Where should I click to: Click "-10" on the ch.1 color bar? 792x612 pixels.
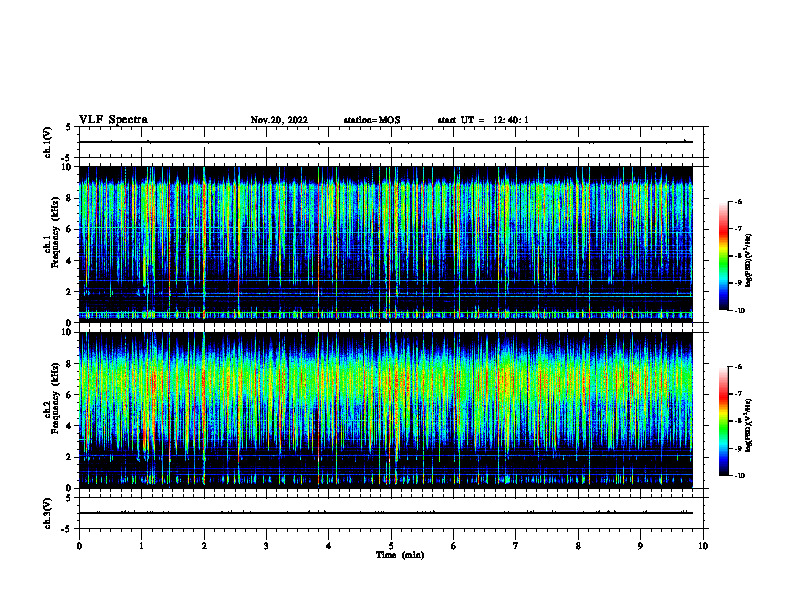tap(739, 311)
